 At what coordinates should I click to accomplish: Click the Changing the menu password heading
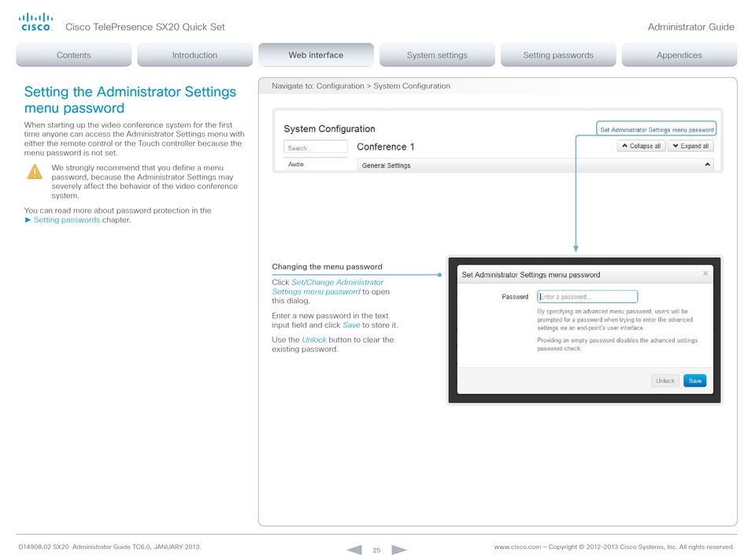click(328, 267)
